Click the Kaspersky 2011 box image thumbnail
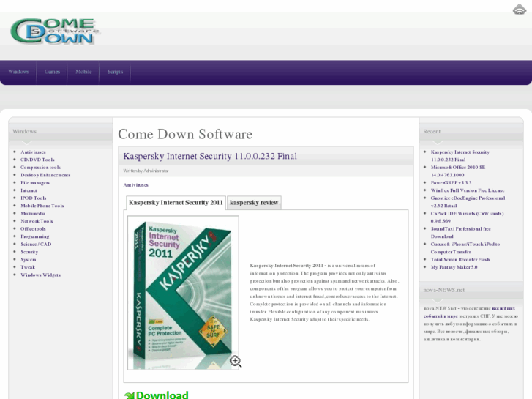532x399 pixels. (183, 293)
